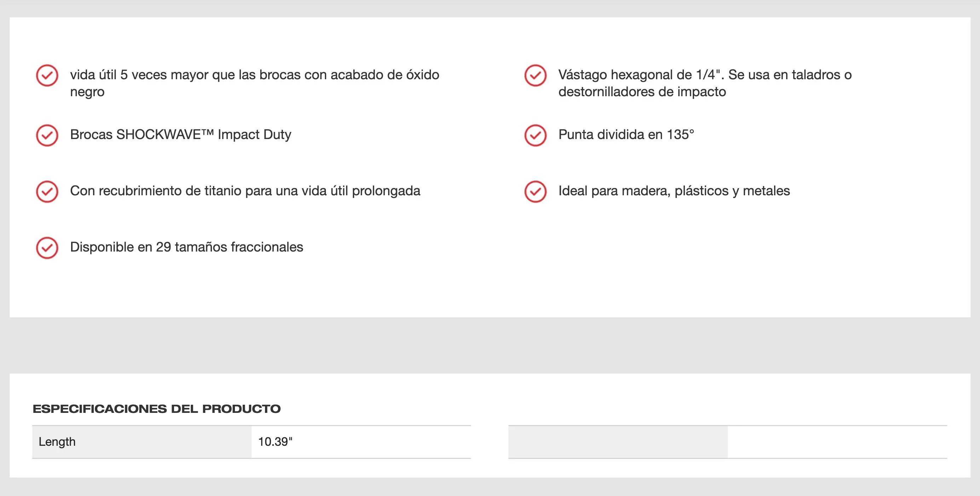Click checkmark icon next to Brocas SHOCKWAVE
Viewport: 980px width, 496px height.
click(47, 135)
